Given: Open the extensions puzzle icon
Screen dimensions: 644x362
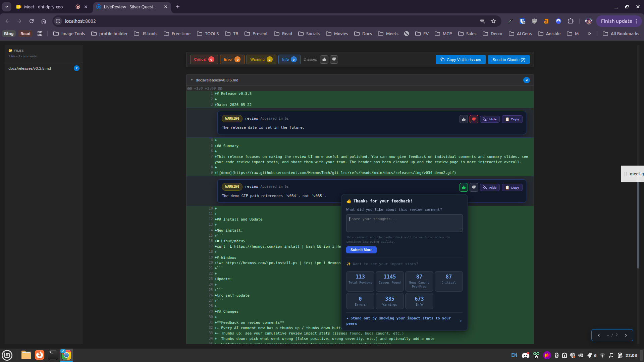Looking at the screenshot, I should pos(571,21).
